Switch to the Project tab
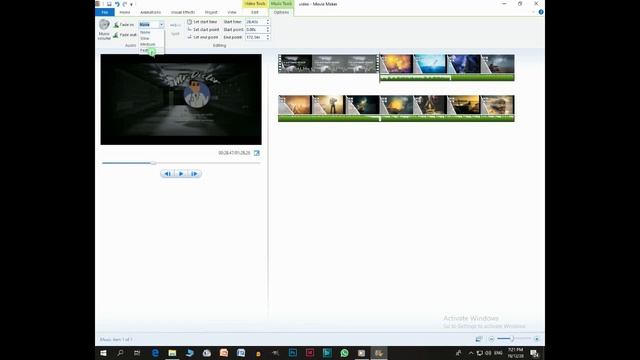 pos(211,12)
